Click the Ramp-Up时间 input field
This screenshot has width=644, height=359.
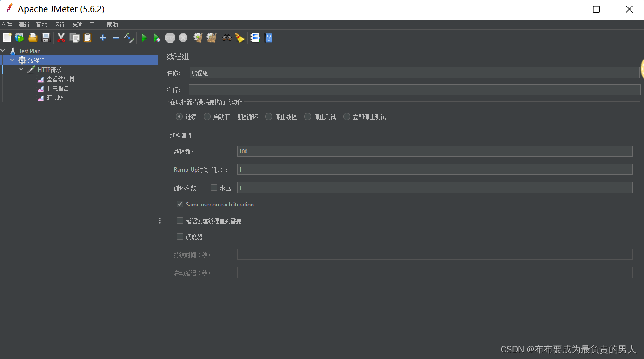coord(435,169)
